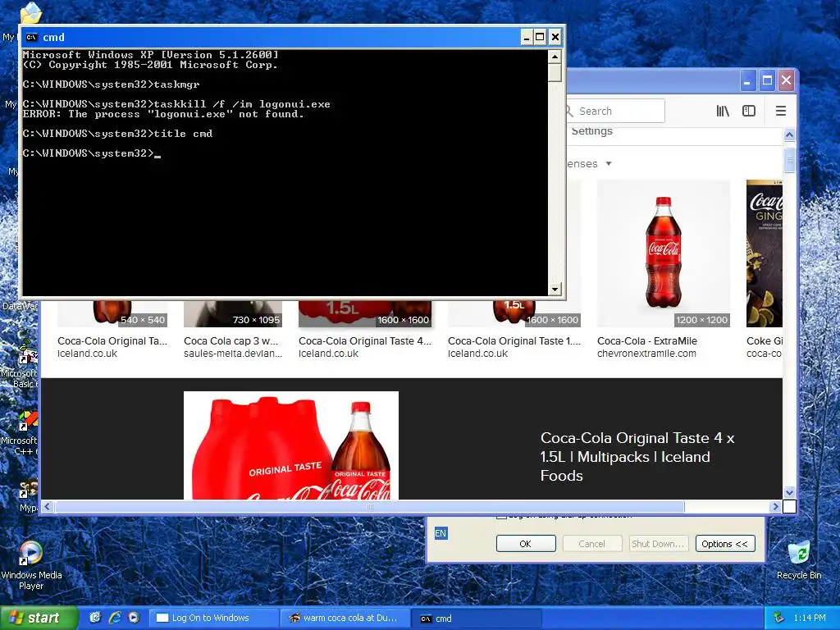
Task: Collapse options with Options << button
Action: point(725,544)
